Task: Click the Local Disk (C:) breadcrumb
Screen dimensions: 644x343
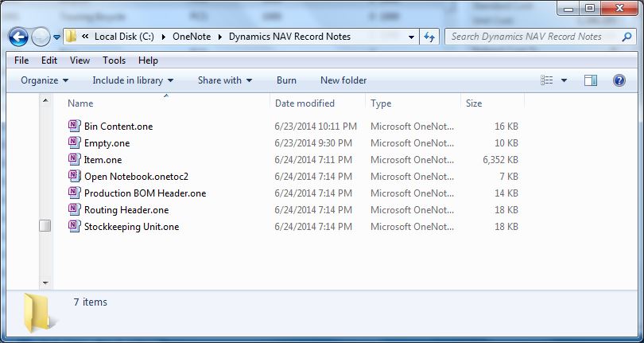Action: tap(124, 37)
